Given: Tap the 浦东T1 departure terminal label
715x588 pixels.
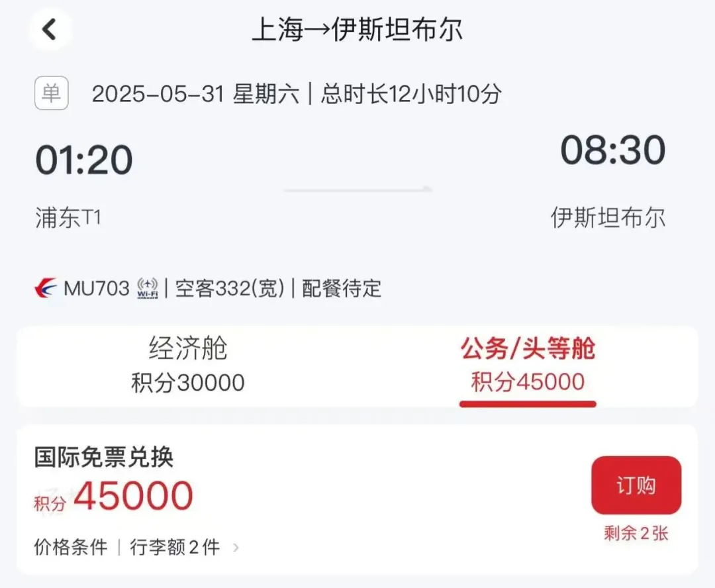Looking at the screenshot, I should [68, 218].
